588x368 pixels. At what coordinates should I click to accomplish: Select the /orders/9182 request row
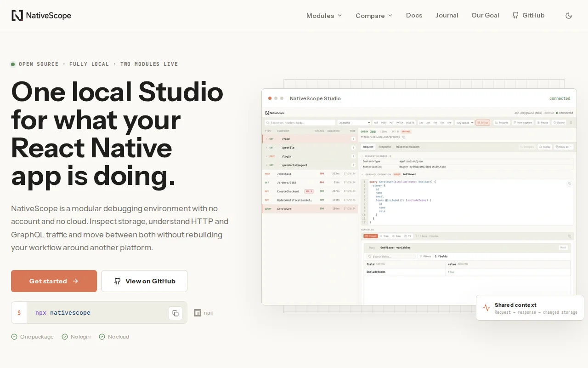pos(310,183)
